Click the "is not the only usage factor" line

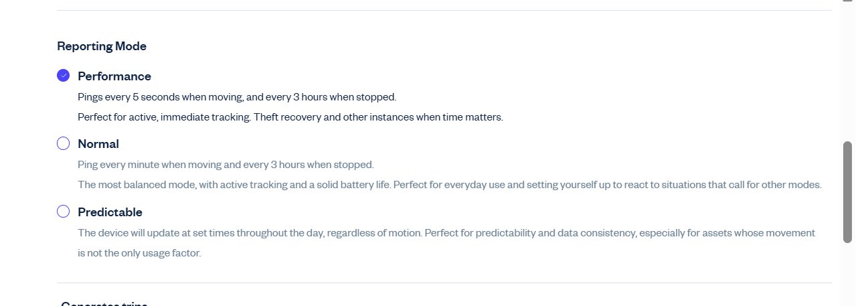coord(139,253)
